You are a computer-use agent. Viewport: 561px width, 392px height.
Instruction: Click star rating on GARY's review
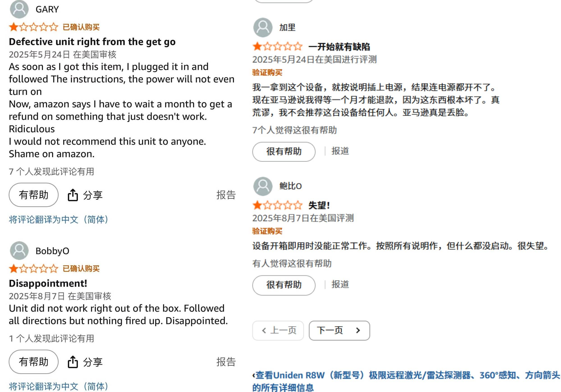tap(34, 27)
